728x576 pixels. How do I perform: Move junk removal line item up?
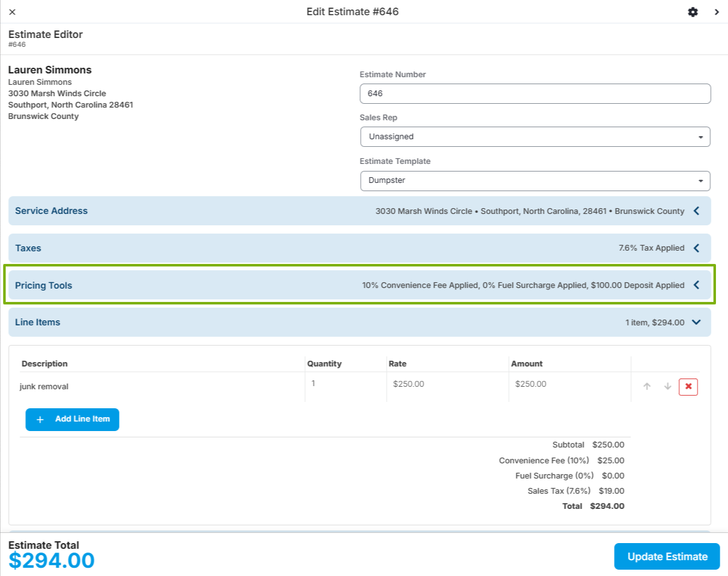pyautogui.click(x=647, y=386)
